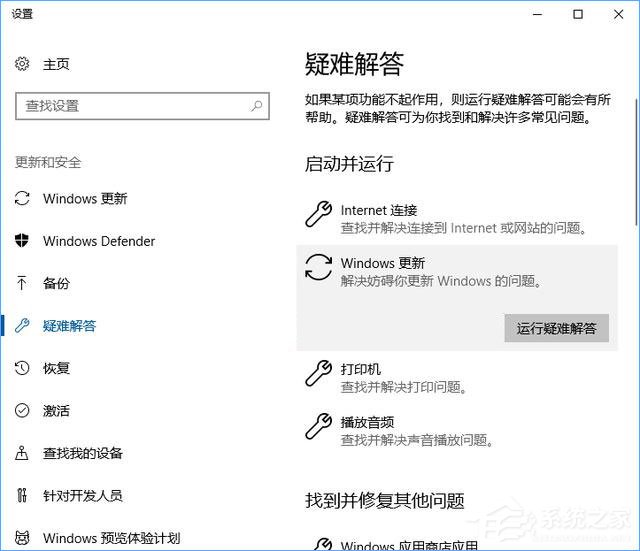Click the 激活 checkmark circle icon

point(22,410)
